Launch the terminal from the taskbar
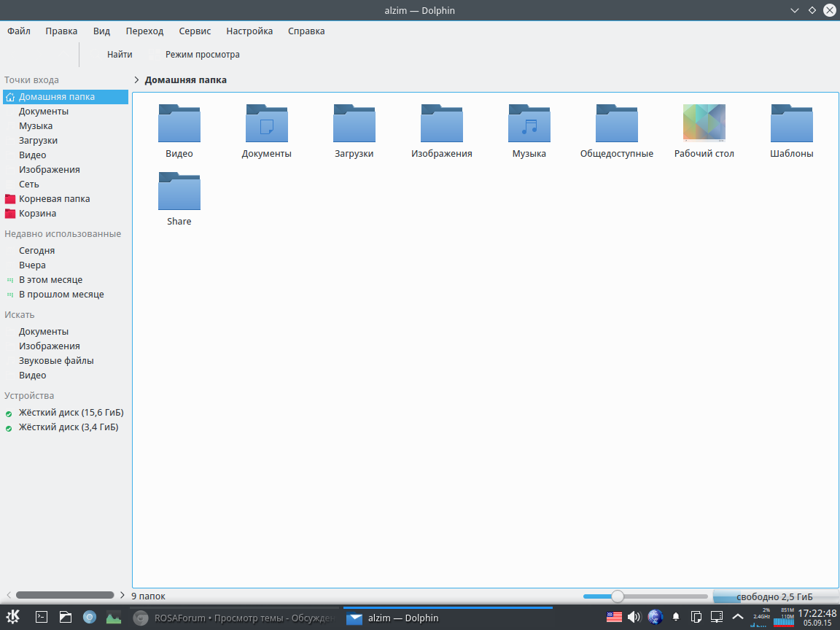The height and width of the screenshot is (630, 840). (42, 617)
